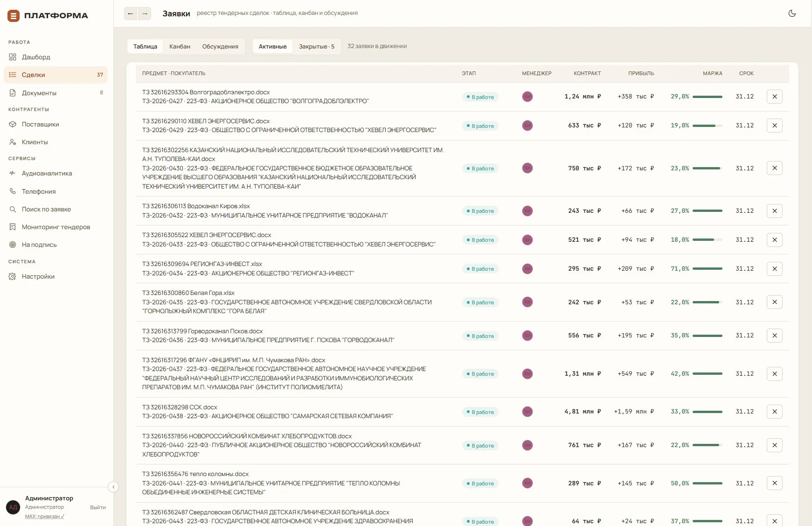The width and height of the screenshot is (812, 526).
Task: Click the ПЛАТФОРМА logo icon
Action: pos(14,16)
